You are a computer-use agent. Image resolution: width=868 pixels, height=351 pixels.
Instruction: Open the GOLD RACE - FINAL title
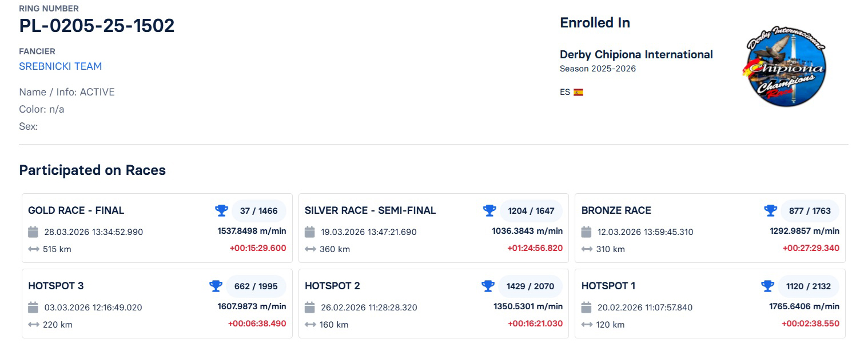[x=76, y=210]
